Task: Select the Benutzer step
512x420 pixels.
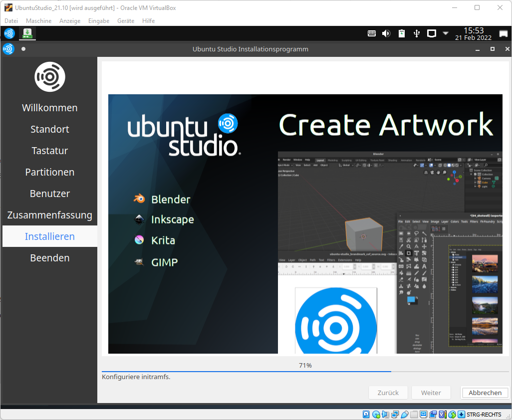Action: (x=49, y=194)
